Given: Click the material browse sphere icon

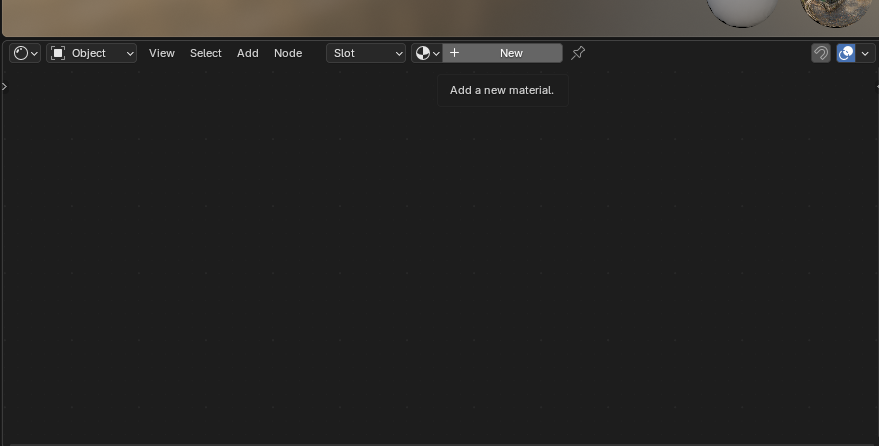Looking at the screenshot, I should tap(427, 53).
